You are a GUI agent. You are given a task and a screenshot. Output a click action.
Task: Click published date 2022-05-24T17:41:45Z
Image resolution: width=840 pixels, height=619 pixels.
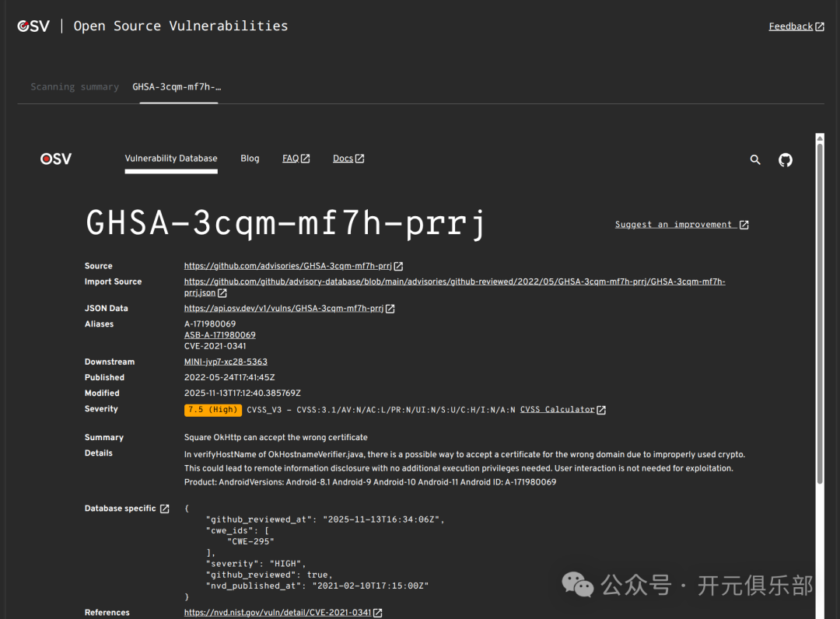229,377
